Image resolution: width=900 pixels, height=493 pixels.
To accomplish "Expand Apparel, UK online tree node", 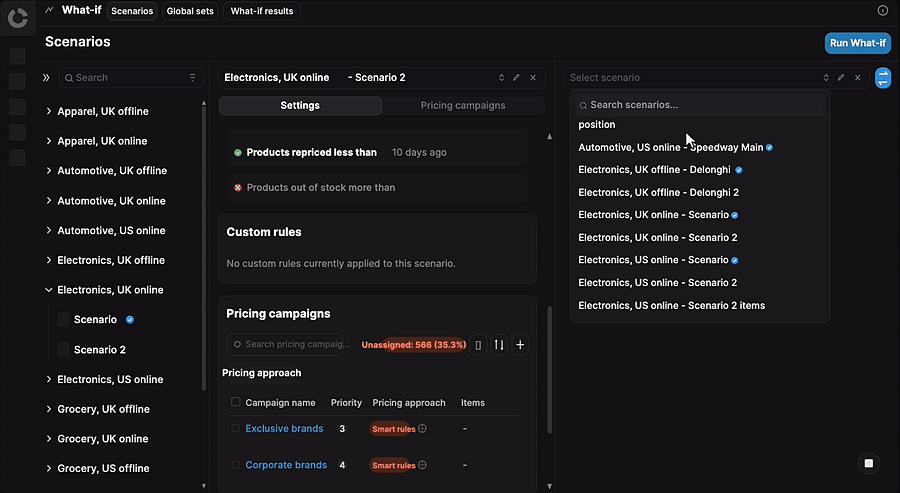I will click(49, 141).
